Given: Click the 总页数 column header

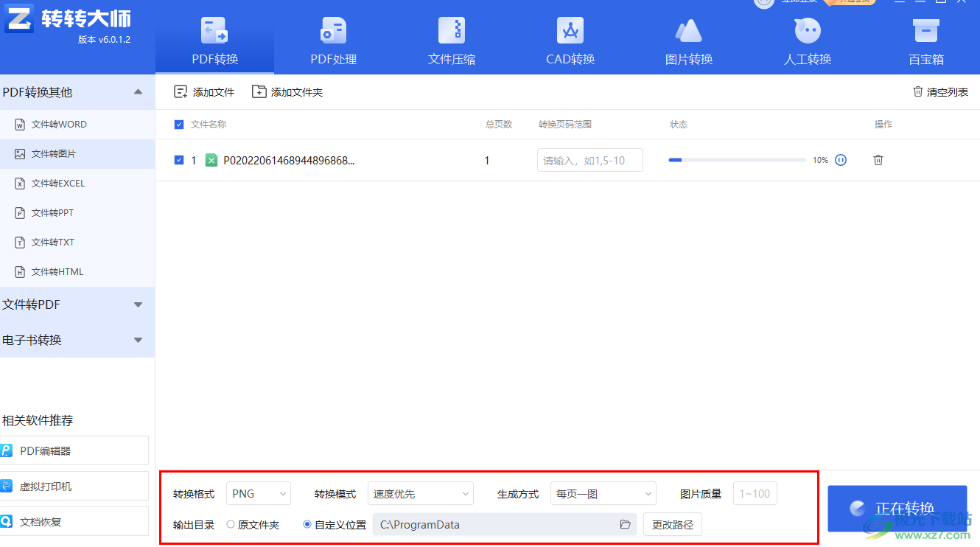Looking at the screenshot, I should click(499, 125).
